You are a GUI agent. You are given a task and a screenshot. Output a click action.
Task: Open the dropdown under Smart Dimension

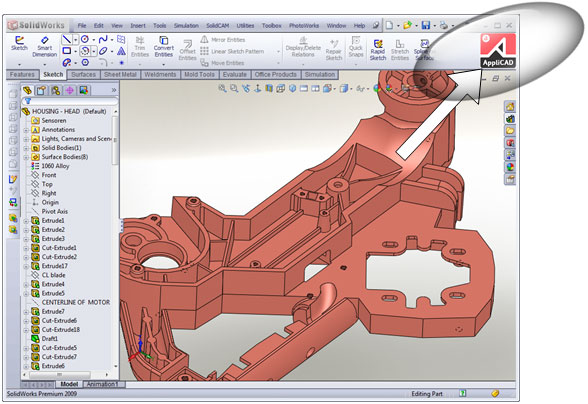44,65
